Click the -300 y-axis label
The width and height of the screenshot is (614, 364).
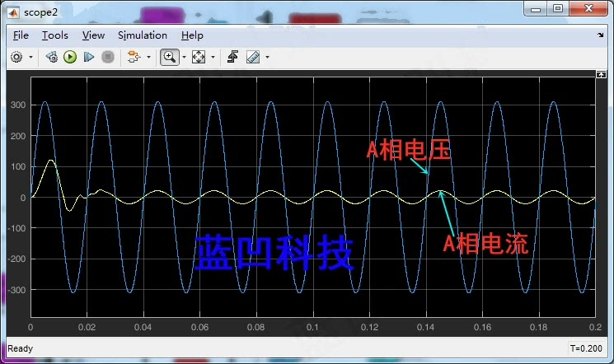[x=16, y=290]
